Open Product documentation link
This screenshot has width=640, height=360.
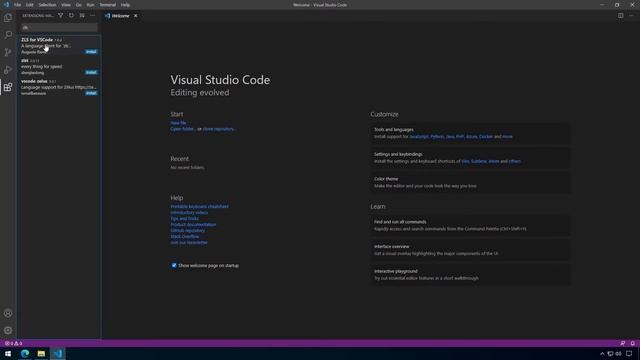[x=193, y=224]
